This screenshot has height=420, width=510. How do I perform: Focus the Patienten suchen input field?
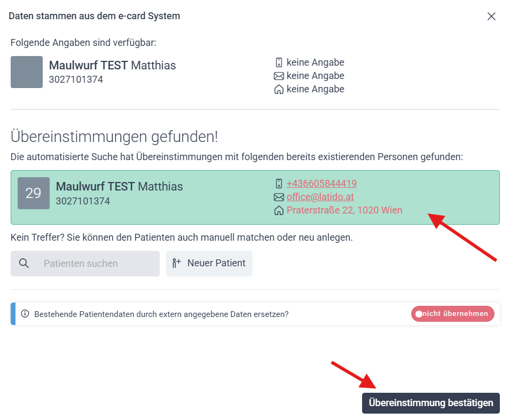pos(85,263)
